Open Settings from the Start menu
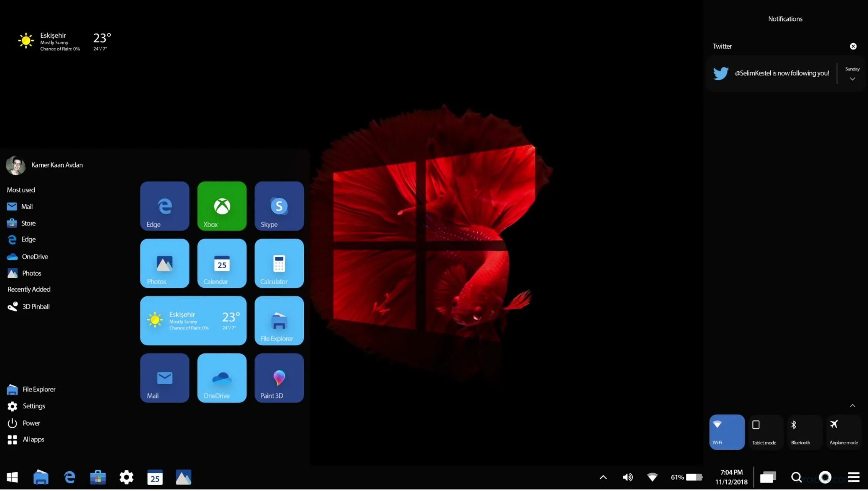Image resolution: width=868 pixels, height=491 pixels. 34,406
